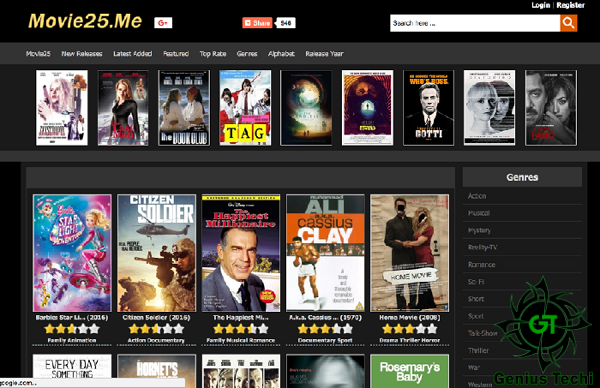Click the Barbie: Star Li... (2016) title
The height and width of the screenshot is (388, 600).
coord(72,318)
